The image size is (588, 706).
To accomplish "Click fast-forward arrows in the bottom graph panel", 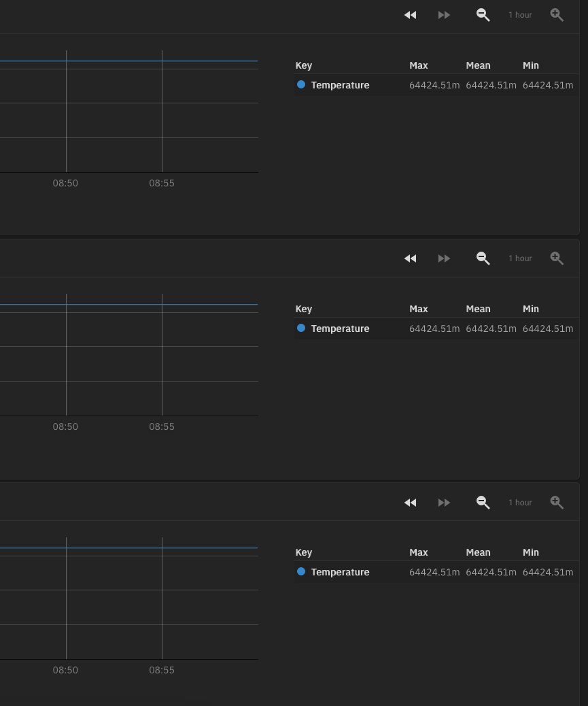I will 444,503.
